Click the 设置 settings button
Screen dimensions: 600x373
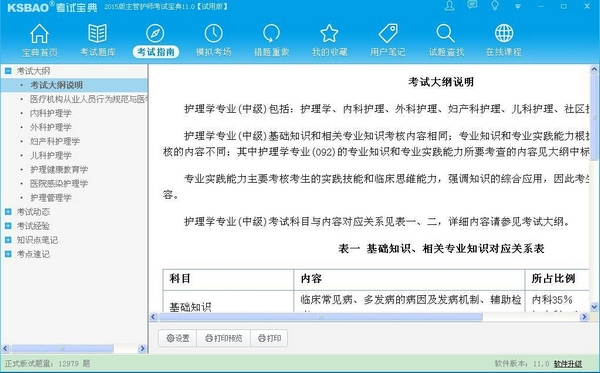178,338
